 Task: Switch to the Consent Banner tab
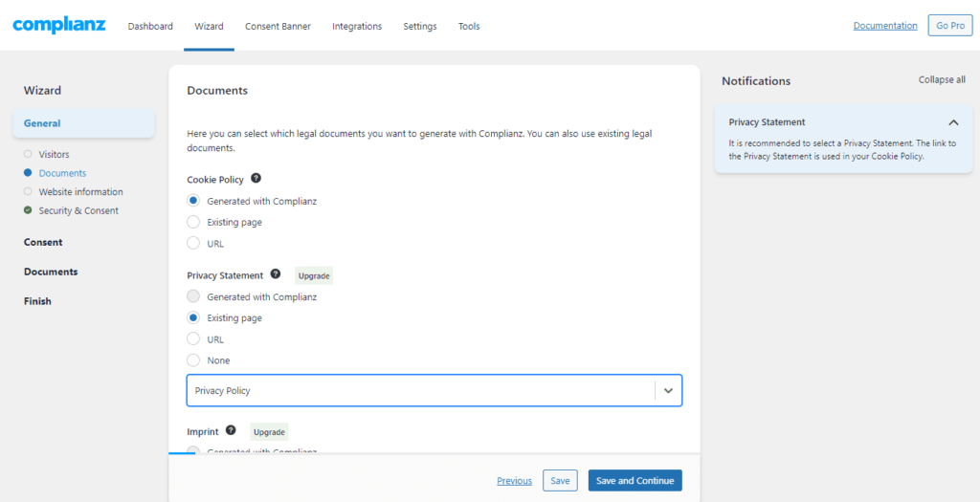click(278, 26)
